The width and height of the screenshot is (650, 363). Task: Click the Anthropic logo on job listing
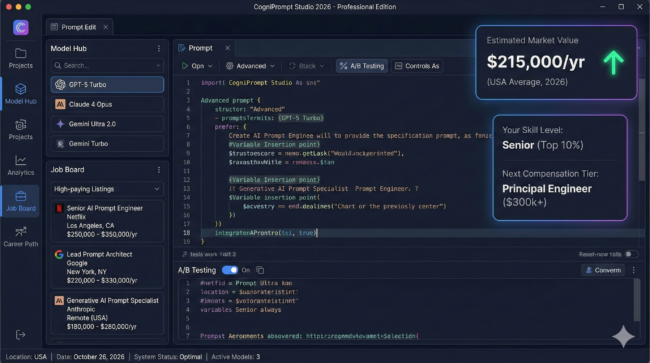pyautogui.click(x=59, y=300)
